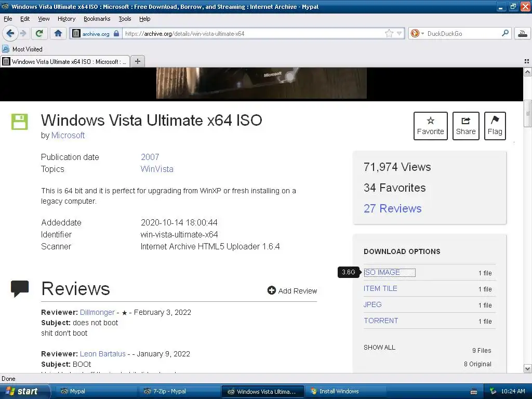Click the 71,974 Views text
The width and height of the screenshot is (532, 399).
(397, 167)
